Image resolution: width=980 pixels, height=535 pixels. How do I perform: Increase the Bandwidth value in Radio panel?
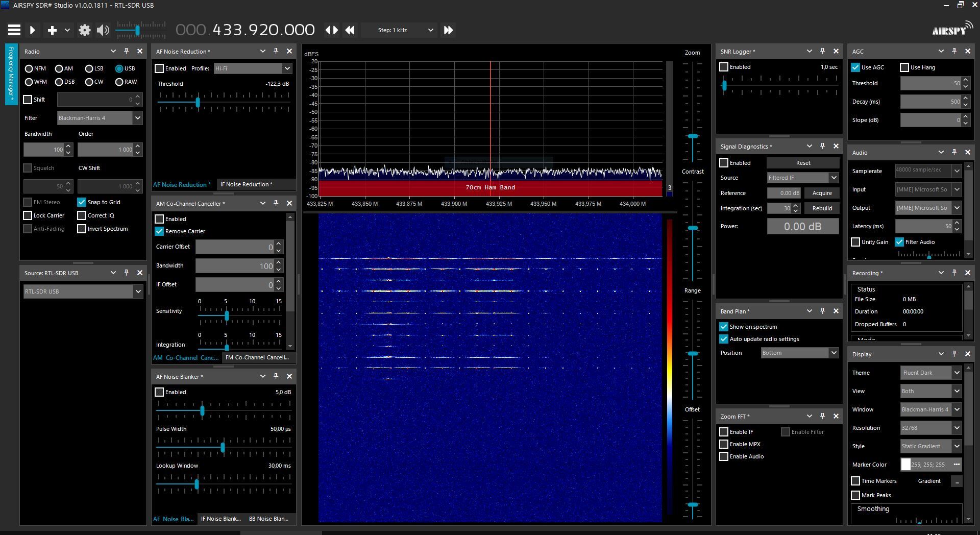[x=68, y=147]
